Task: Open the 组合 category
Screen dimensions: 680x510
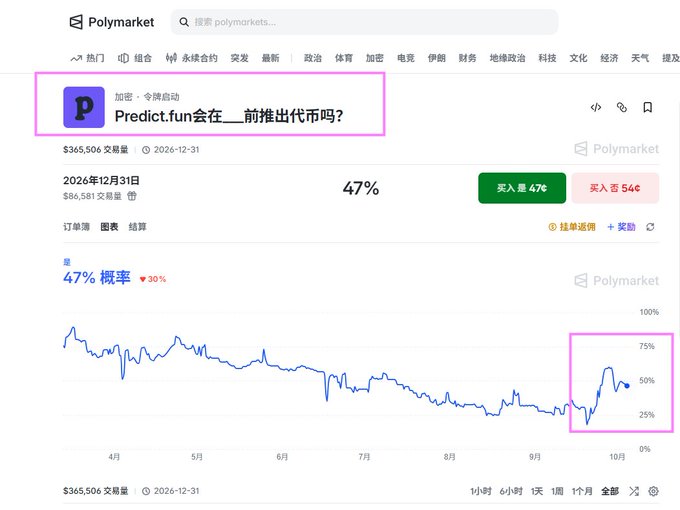Action: 135,58
